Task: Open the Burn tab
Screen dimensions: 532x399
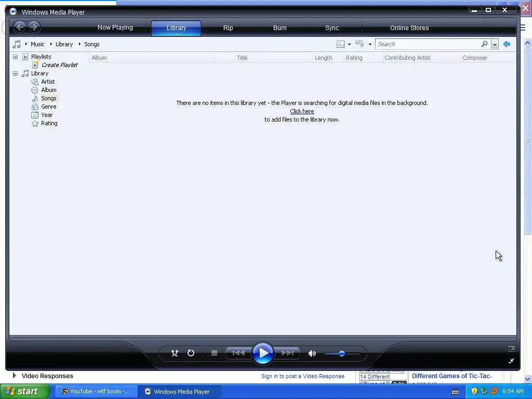Action: click(280, 28)
